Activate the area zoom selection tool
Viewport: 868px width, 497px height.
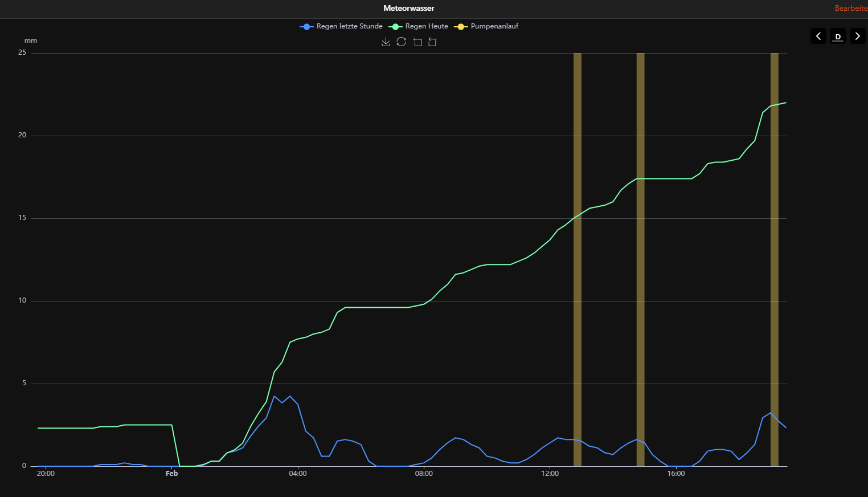point(417,42)
